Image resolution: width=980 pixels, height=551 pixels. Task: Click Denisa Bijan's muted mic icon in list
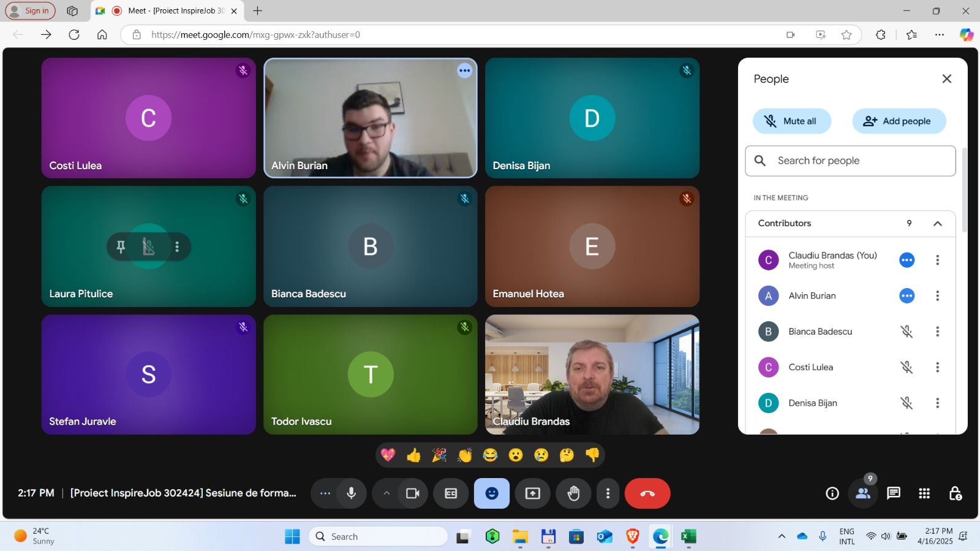pyautogui.click(x=907, y=403)
